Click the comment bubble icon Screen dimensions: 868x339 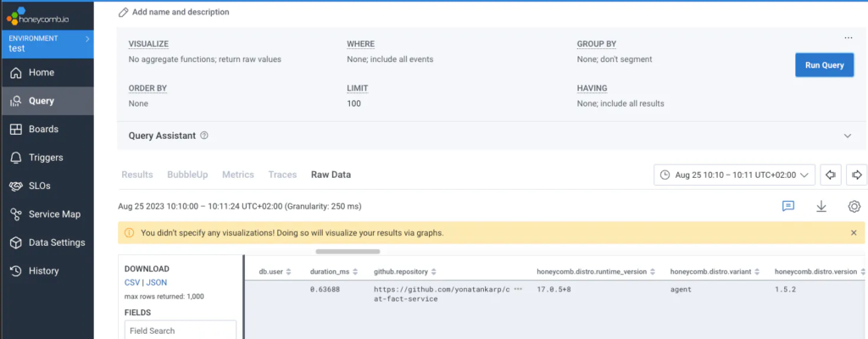787,206
